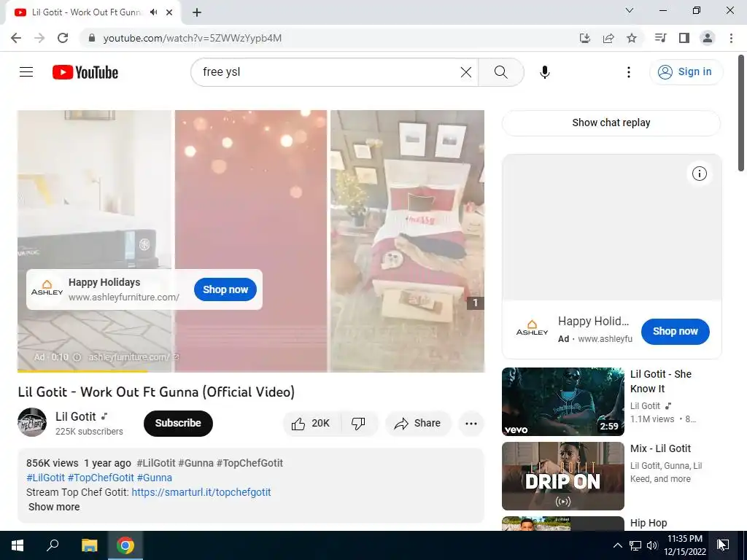Reload the page

pyautogui.click(x=63, y=38)
